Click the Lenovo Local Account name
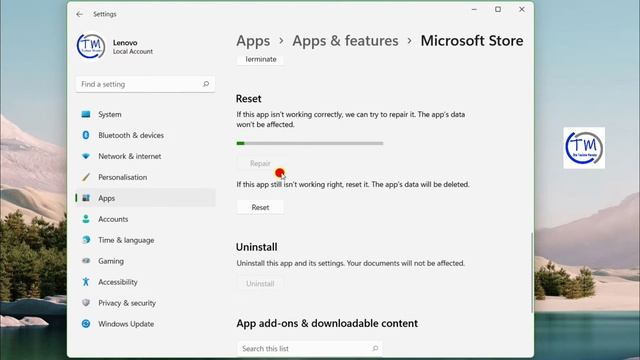 pos(133,47)
